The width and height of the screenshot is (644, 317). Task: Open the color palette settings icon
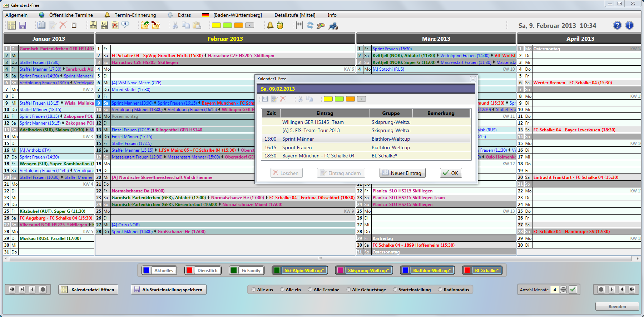(x=321, y=25)
